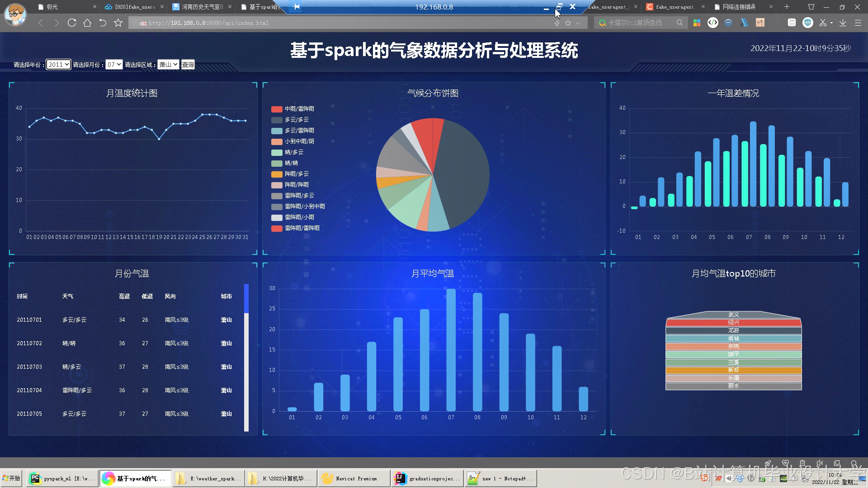Open the year dropdown showing 2011

click(58, 65)
